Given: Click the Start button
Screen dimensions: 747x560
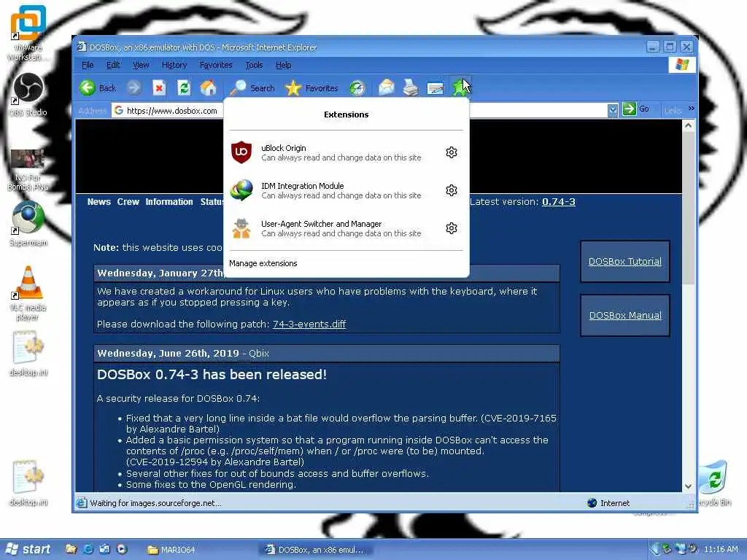Looking at the screenshot, I should (28, 549).
